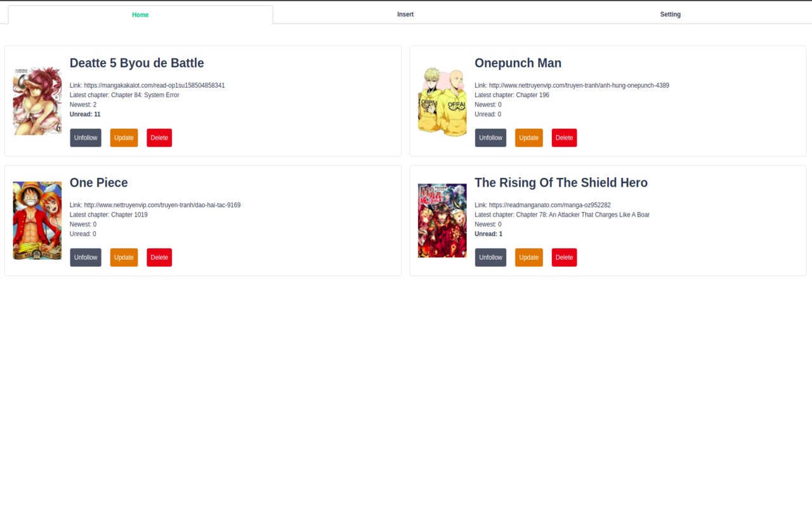Click the 'Unread: 11' text

(85, 114)
